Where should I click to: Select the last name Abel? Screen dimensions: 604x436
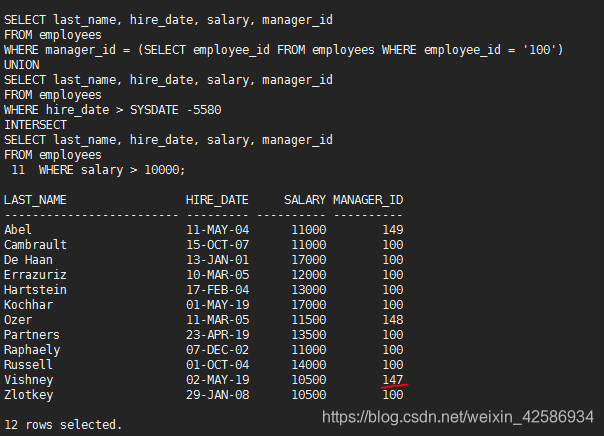click(x=18, y=230)
